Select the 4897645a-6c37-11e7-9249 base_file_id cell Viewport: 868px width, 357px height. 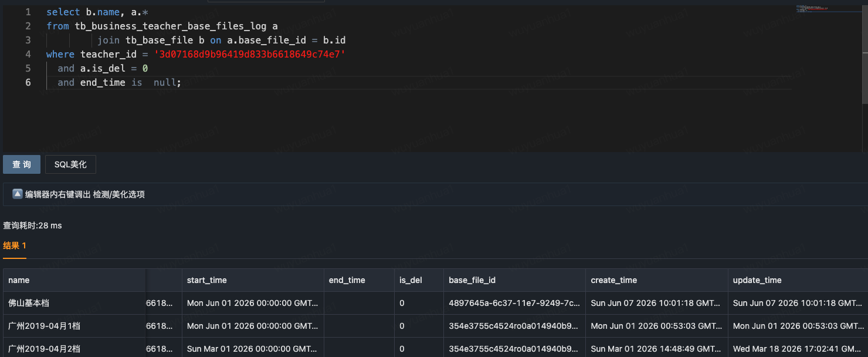[x=514, y=303]
